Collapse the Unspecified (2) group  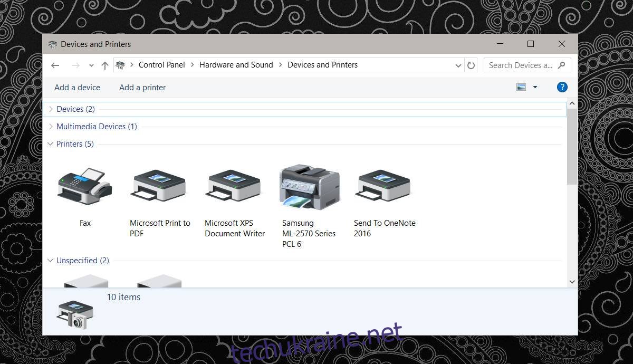click(51, 261)
